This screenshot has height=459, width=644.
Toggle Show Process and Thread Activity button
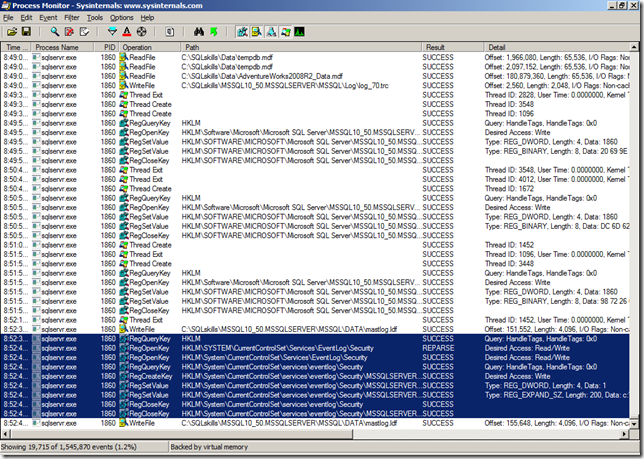click(285, 32)
